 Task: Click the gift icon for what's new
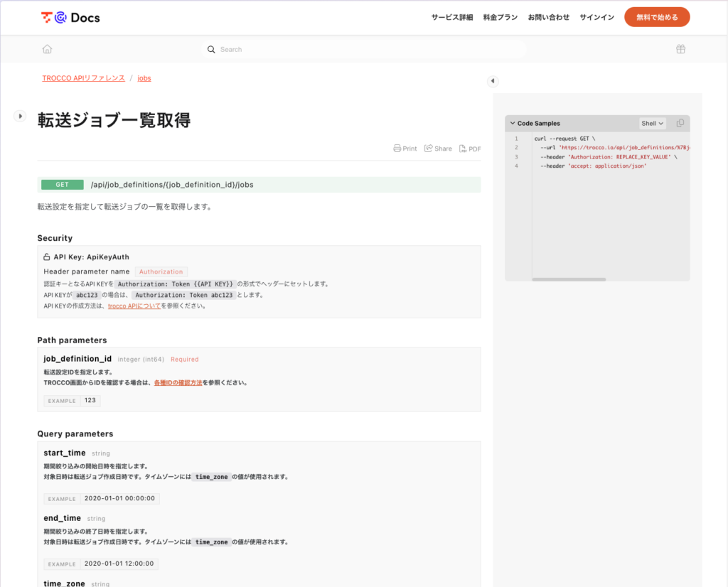tap(680, 49)
